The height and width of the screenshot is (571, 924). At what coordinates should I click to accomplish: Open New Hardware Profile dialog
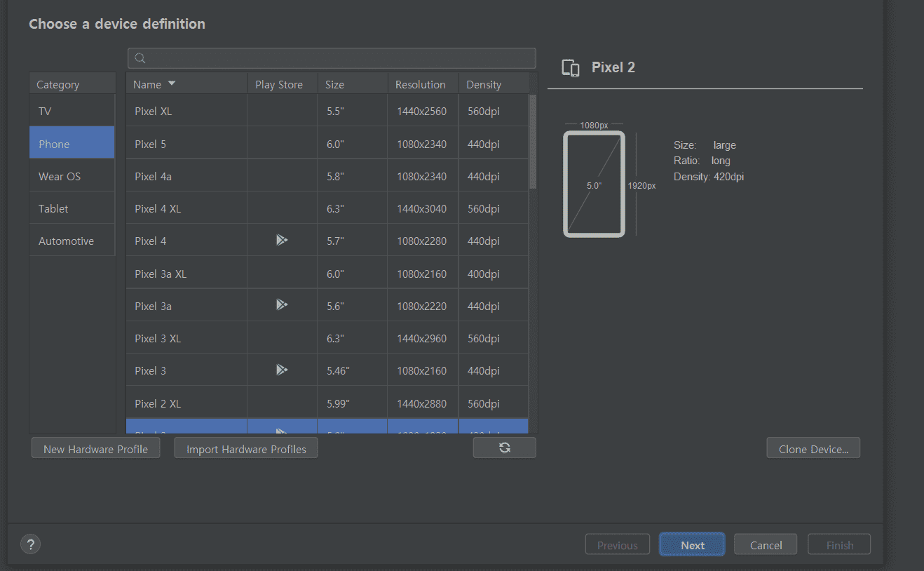pyautogui.click(x=95, y=449)
